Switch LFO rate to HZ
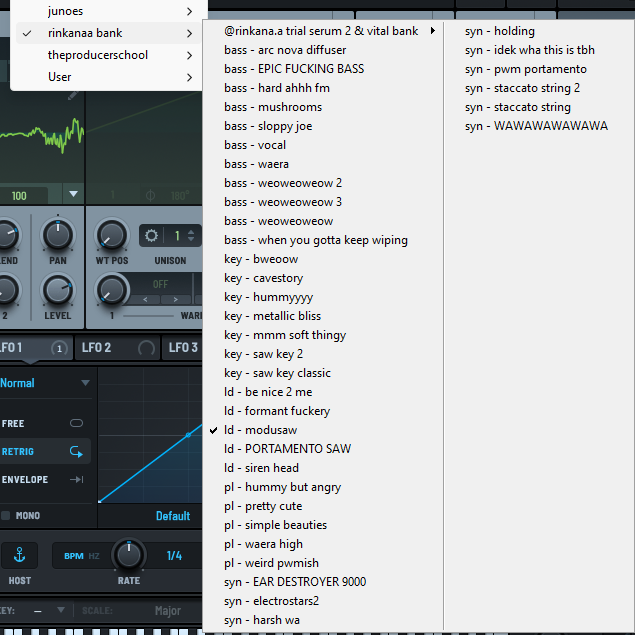This screenshot has width=635, height=635. click(x=94, y=556)
